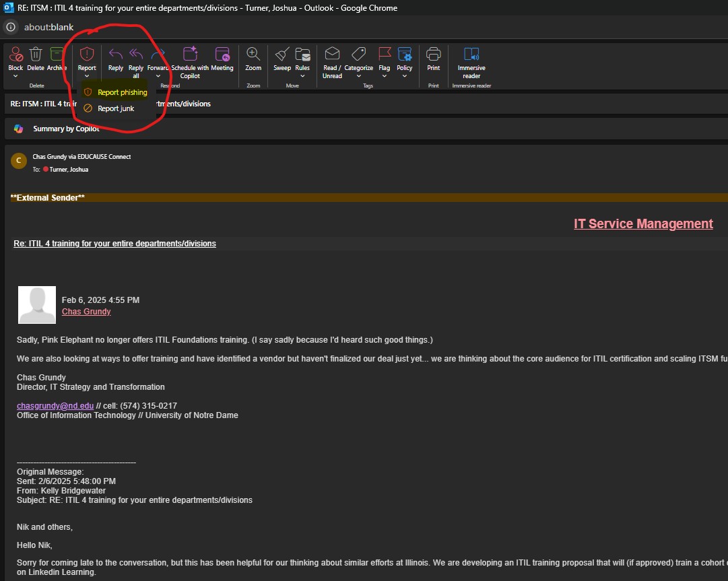Expand the Block dropdown chevron
This screenshot has height=581, width=728.
pyautogui.click(x=15, y=76)
